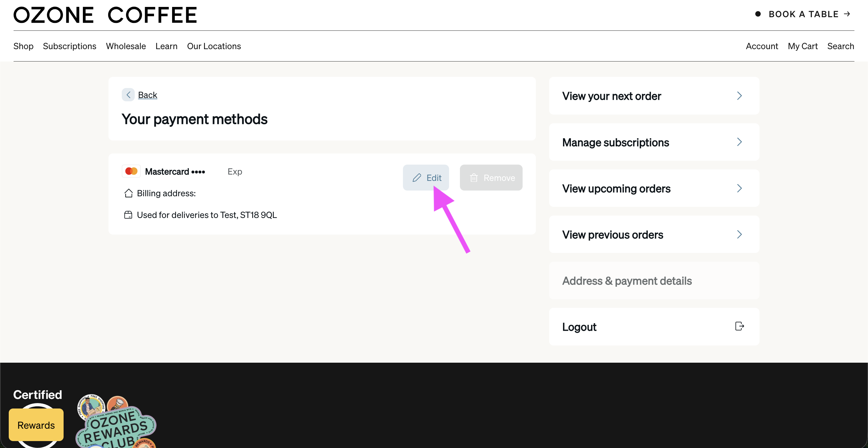Click the trash icon in Remove button

point(474,178)
